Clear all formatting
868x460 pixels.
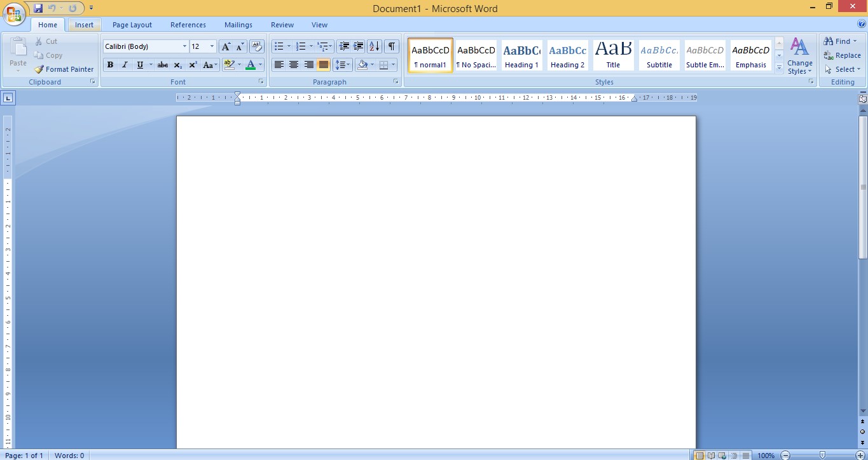pyautogui.click(x=256, y=46)
